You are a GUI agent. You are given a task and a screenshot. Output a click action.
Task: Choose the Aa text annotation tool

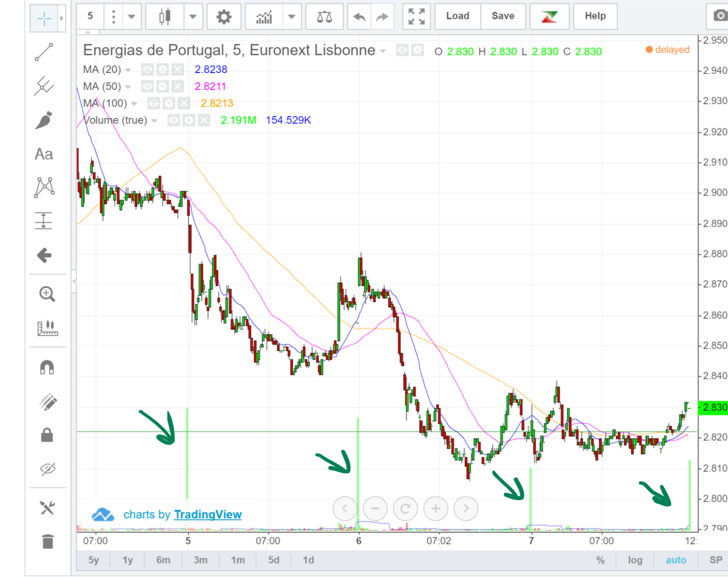point(44,154)
